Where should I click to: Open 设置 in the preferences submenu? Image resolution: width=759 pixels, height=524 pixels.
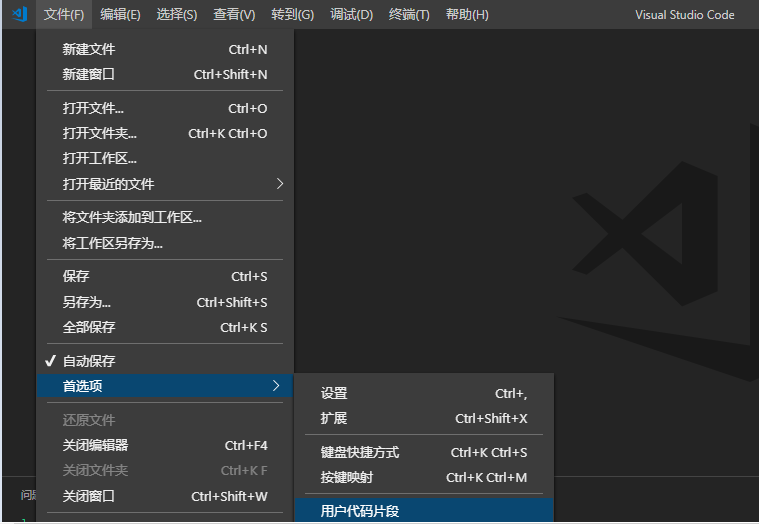coord(424,393)
